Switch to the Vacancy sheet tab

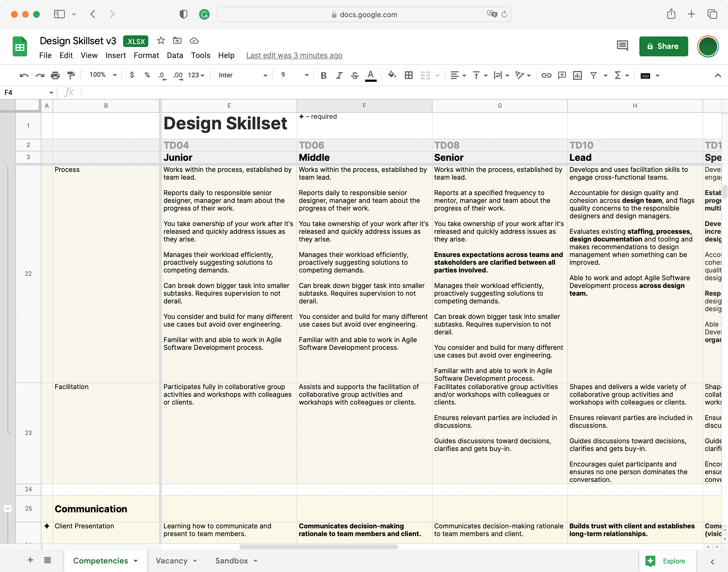tap(172, 561)
